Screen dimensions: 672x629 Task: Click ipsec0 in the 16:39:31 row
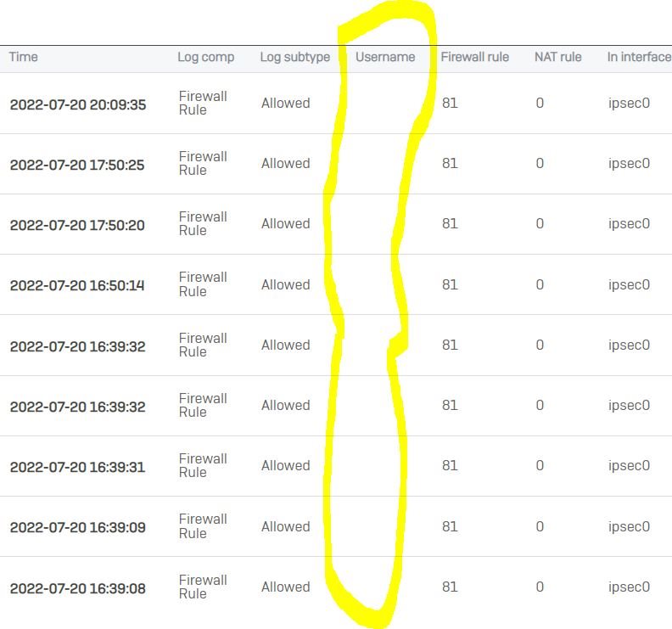[x=629, y=466]
